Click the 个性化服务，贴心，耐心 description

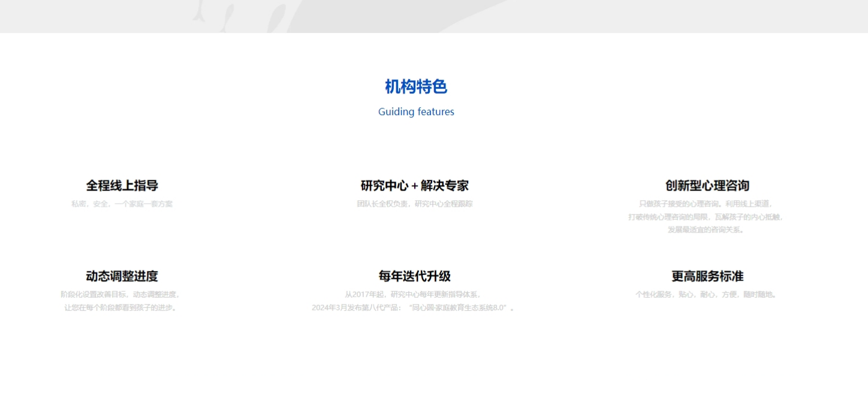tap(706, 295)
